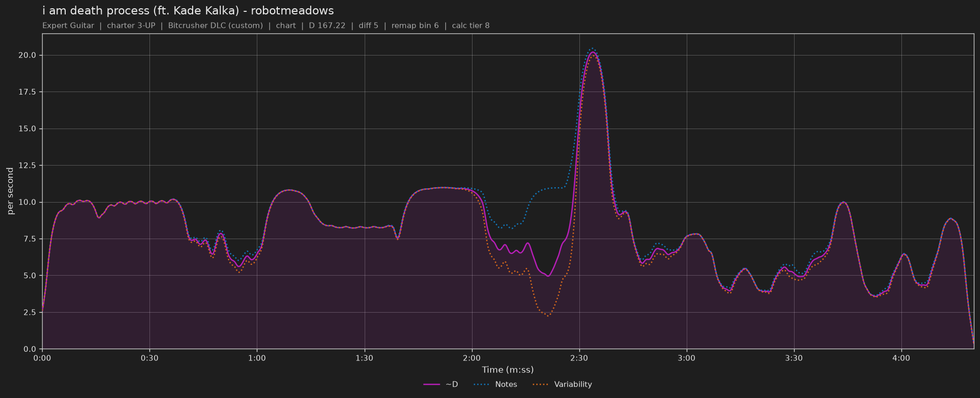Click the 4:00 x-axis tick label

[x=901, y=358]
